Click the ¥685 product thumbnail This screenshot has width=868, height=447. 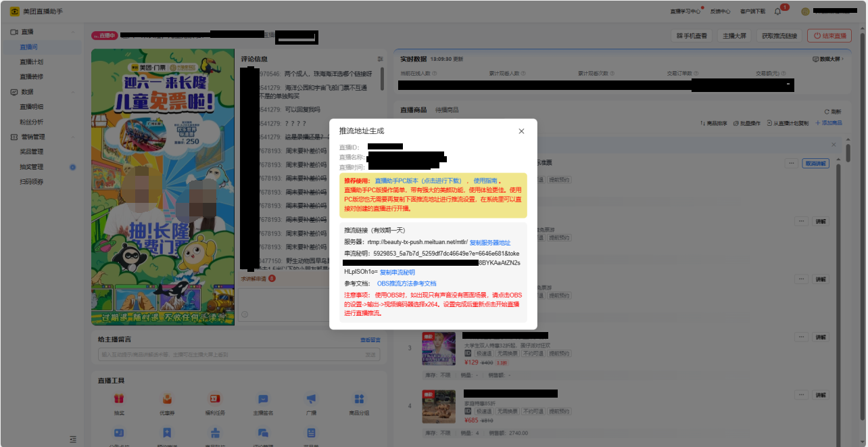[x=439, y=406]
